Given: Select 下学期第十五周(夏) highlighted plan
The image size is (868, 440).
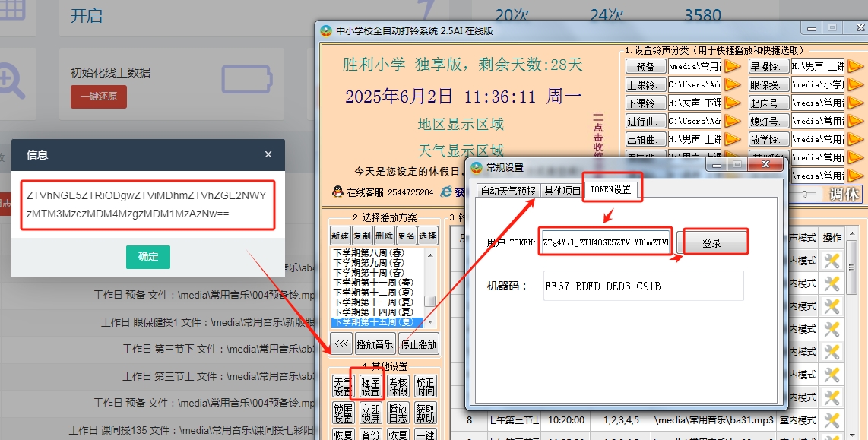Looking at the screenshot, I should [x=377, y=322].
